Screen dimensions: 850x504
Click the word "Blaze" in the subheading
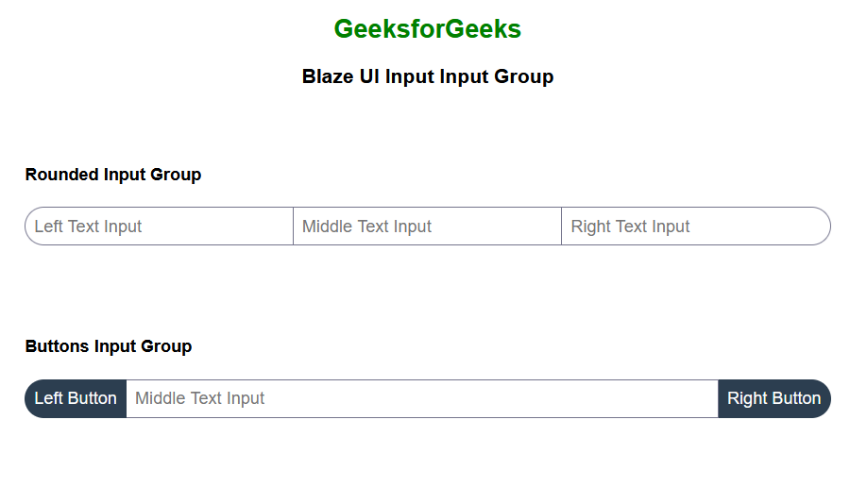328,76
